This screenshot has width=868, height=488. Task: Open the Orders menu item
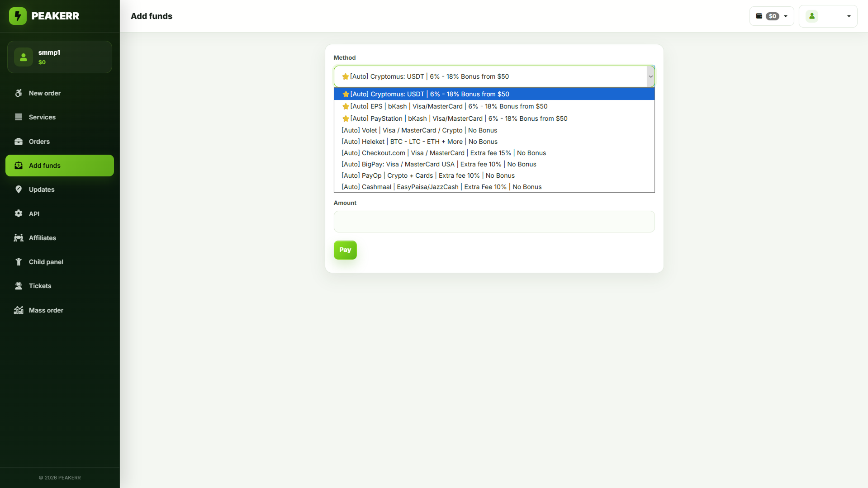tap(60, 142)
